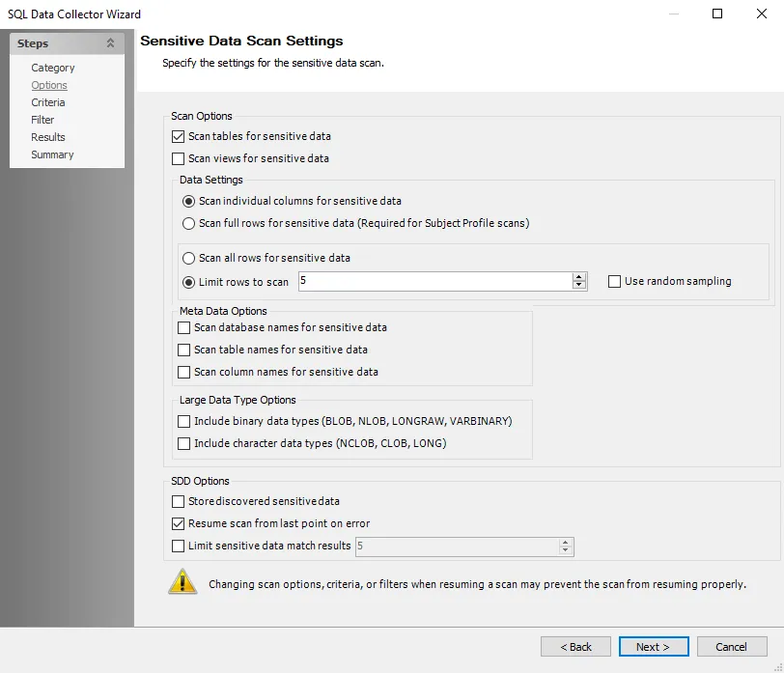This screenshot has width=784, height=673.
Task: Toggle Resume scan from last point on error
Action: 178,523
